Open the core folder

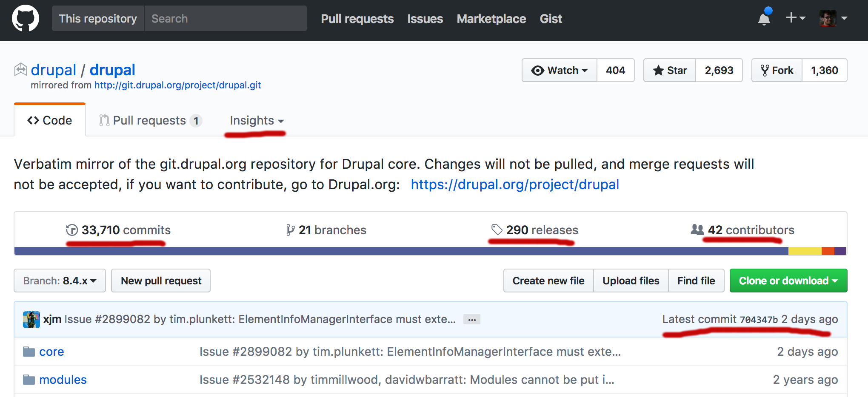tap(51, 352)
